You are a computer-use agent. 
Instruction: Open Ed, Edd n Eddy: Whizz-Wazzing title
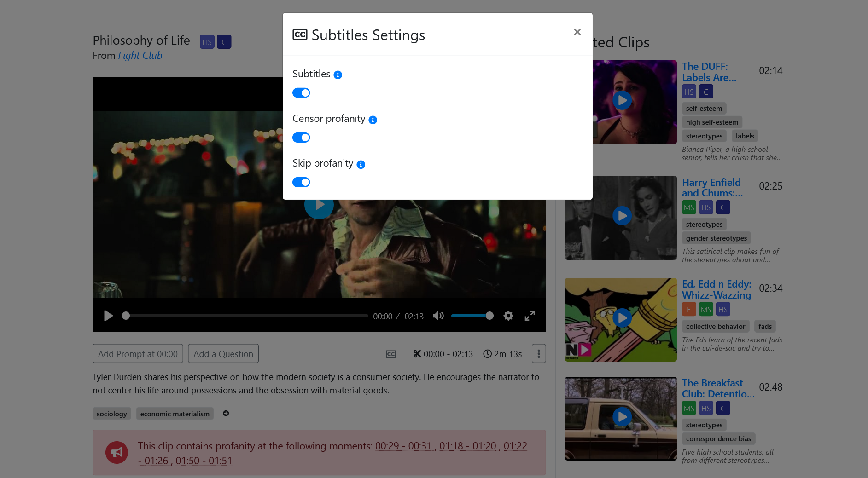pyautogui.click(x=717, y=289)
